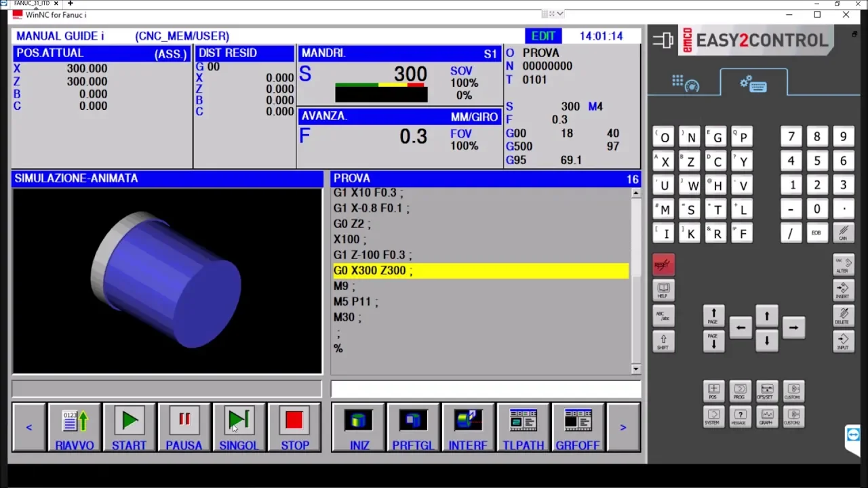Pause the simulation with PAUSA

(184, 428)
